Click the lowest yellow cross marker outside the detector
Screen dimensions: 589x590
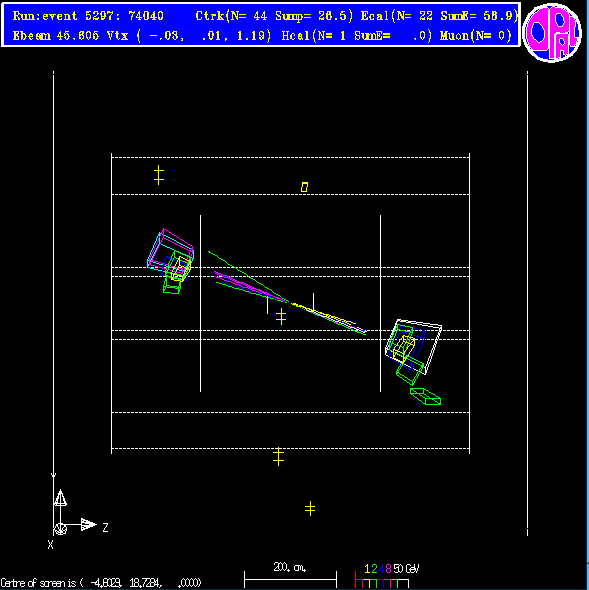click(x=310, y=508)
